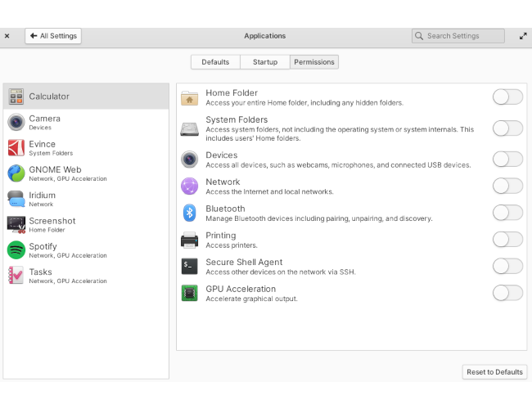The width and height of the screenshot is (532, 409).
Task: Select Tasks in the app list
Action: (86, 276)
